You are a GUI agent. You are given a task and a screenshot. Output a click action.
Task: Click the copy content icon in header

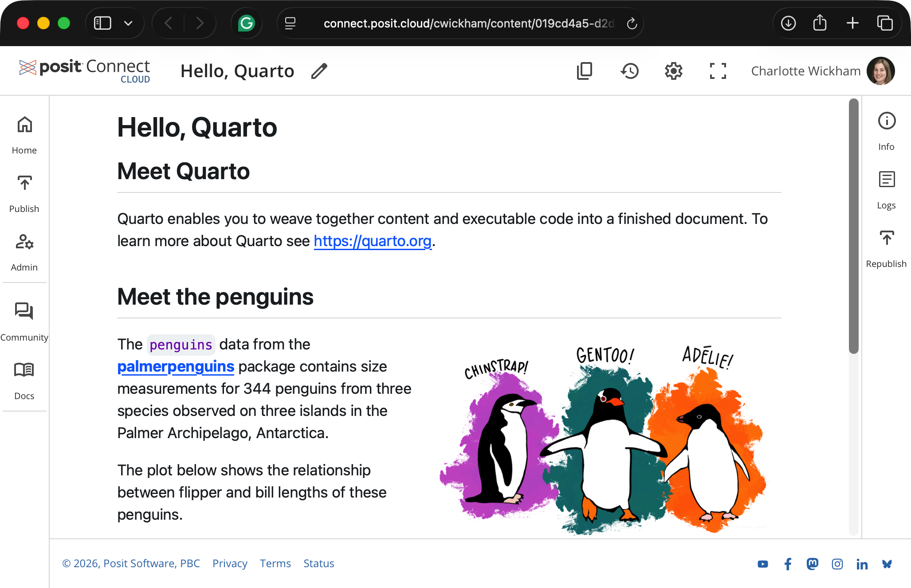tap(585, 71)
